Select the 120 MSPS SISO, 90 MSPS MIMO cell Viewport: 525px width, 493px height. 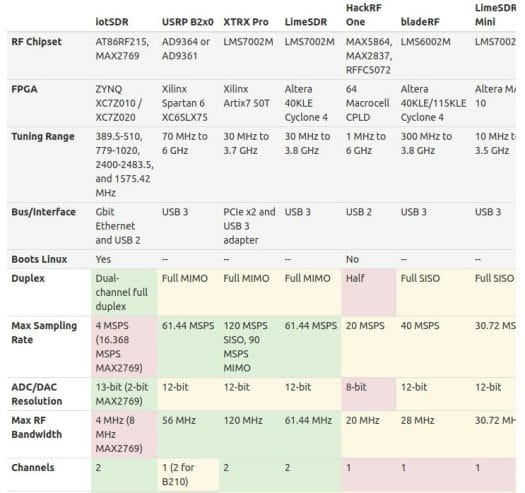(x=249, y=347)
